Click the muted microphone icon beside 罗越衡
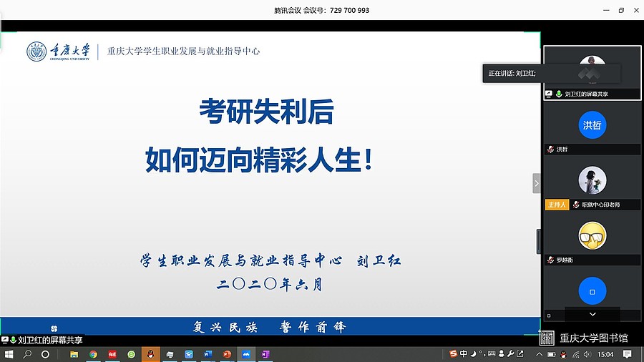This screenshot has height=362, width=644. [550, 260]
